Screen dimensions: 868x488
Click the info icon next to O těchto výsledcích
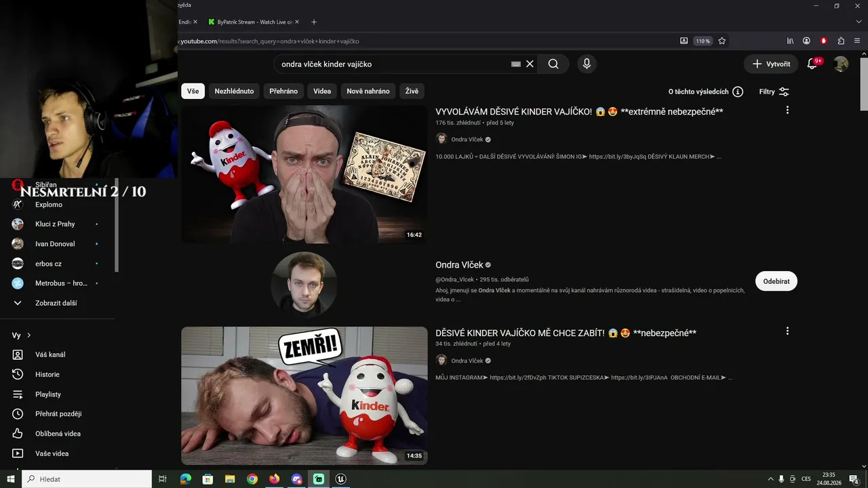click(738, 91)
